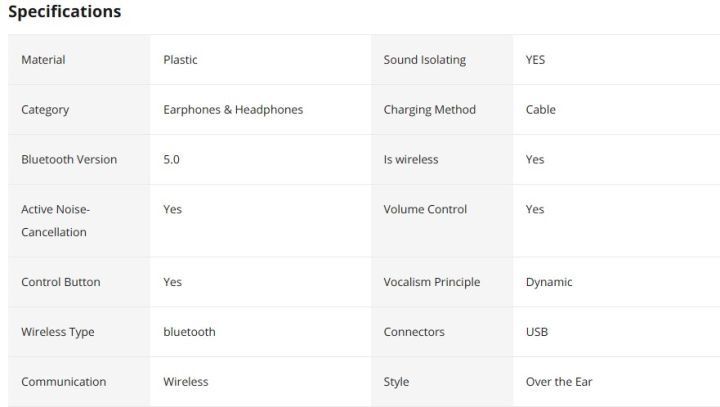Select the Wireless Type label
Image resolution: width=720 pixels, height=407 pixels.
click(x=58, y=332)
